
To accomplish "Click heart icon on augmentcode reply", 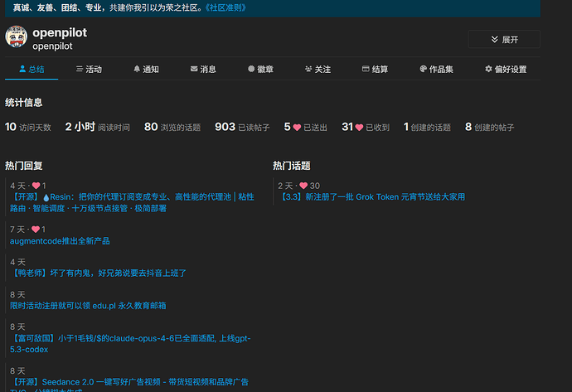I will tap(36, 230).
